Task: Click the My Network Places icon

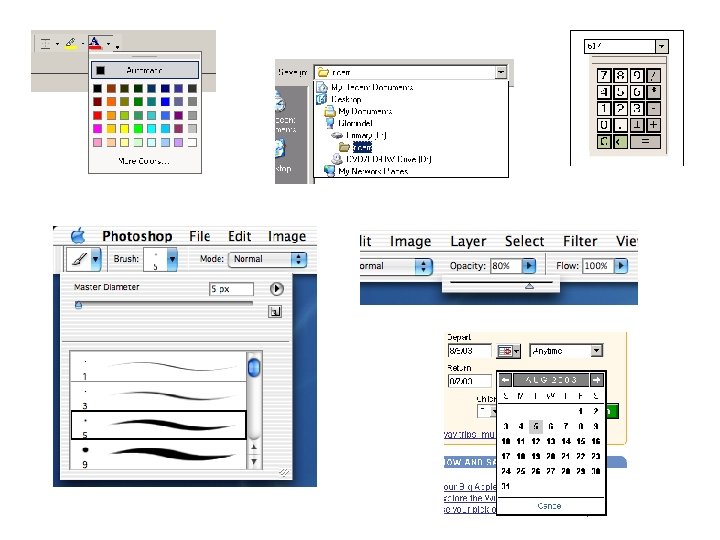Action: pos(329,171)
